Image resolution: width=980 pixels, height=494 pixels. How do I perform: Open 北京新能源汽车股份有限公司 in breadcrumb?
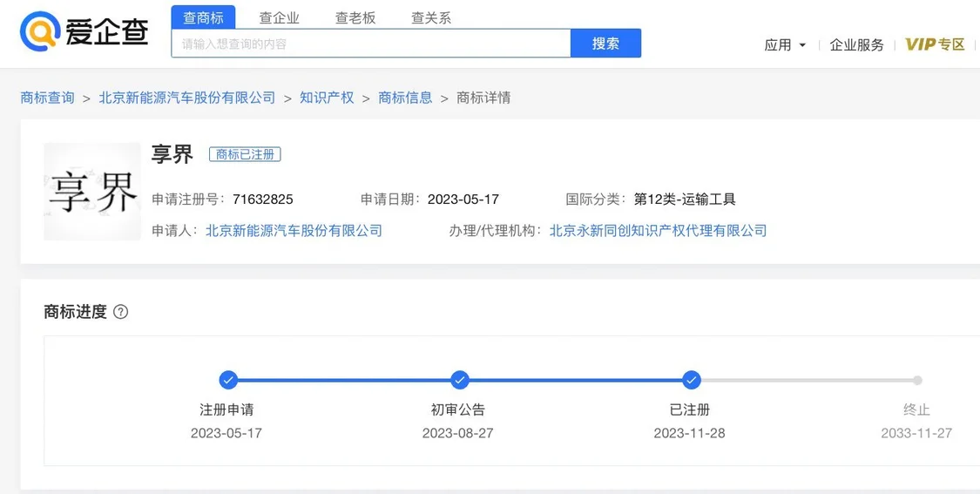(x=187, y=98)
